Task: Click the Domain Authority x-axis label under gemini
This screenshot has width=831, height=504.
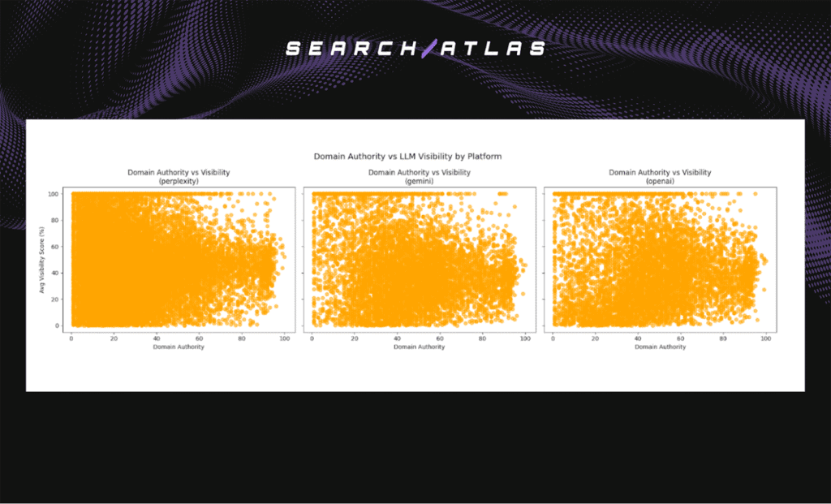Action: [x=419, y=347]
